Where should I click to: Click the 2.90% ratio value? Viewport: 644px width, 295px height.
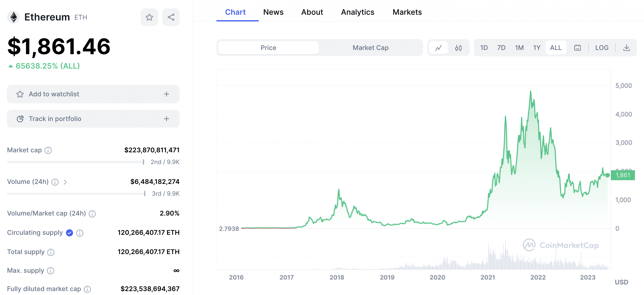(x=169, y=213)
